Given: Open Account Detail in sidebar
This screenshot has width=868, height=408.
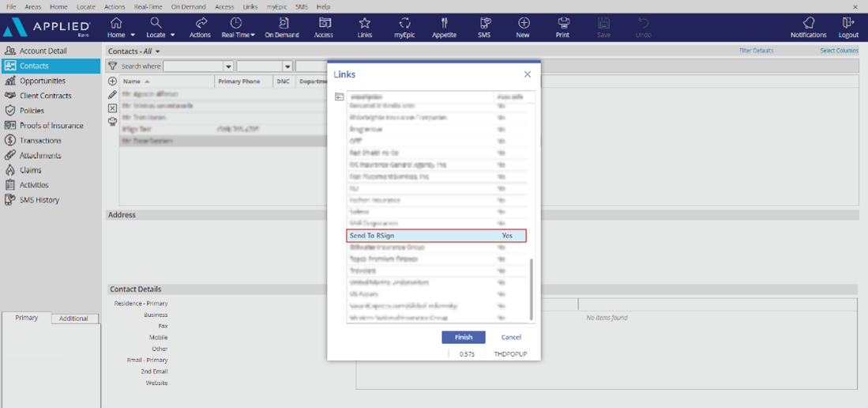Looking at the screenshot, I should [x=43, y=51].
